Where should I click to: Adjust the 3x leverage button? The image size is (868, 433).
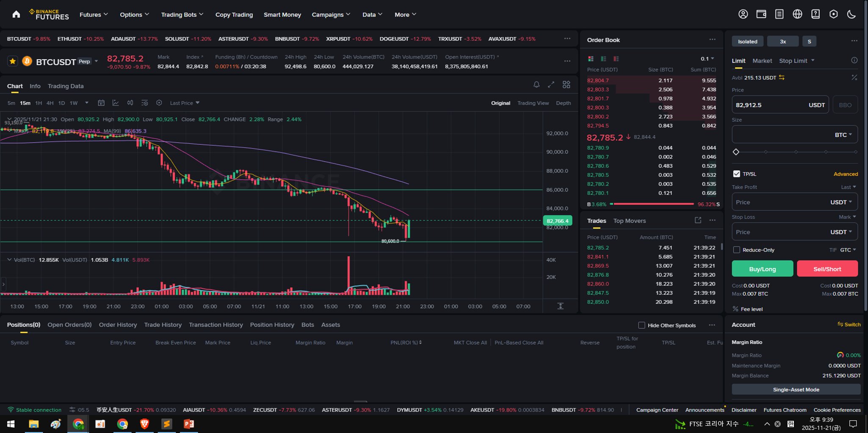783,41
